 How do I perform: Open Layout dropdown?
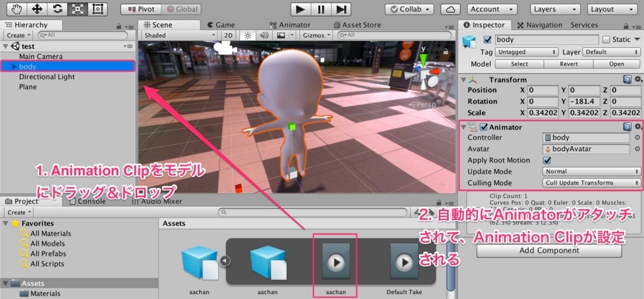coord(613,9)
